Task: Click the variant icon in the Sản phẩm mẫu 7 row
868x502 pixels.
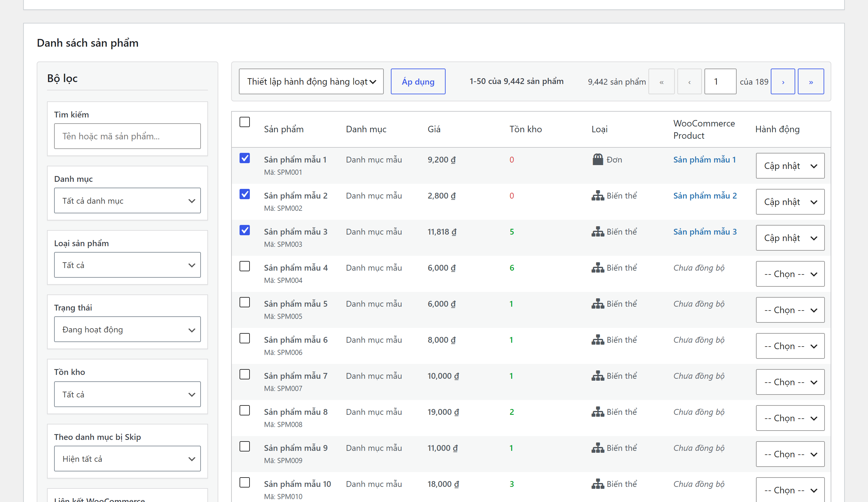Action: [x=598, y=376]
